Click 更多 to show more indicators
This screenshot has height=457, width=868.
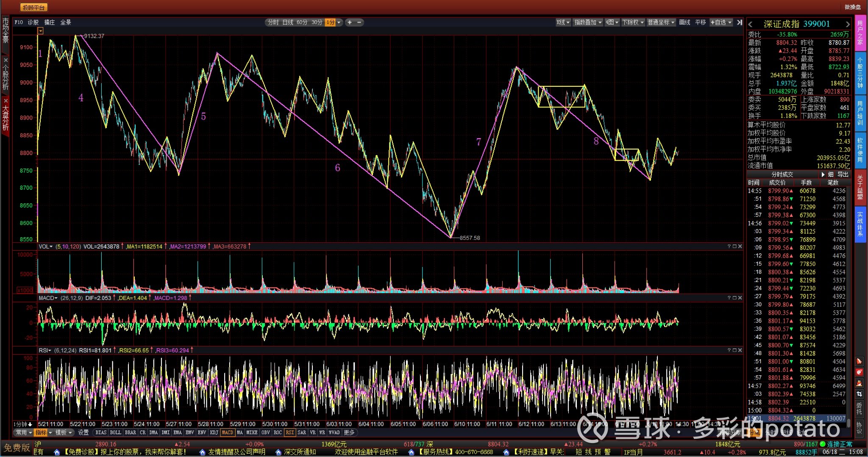(349, 432)
